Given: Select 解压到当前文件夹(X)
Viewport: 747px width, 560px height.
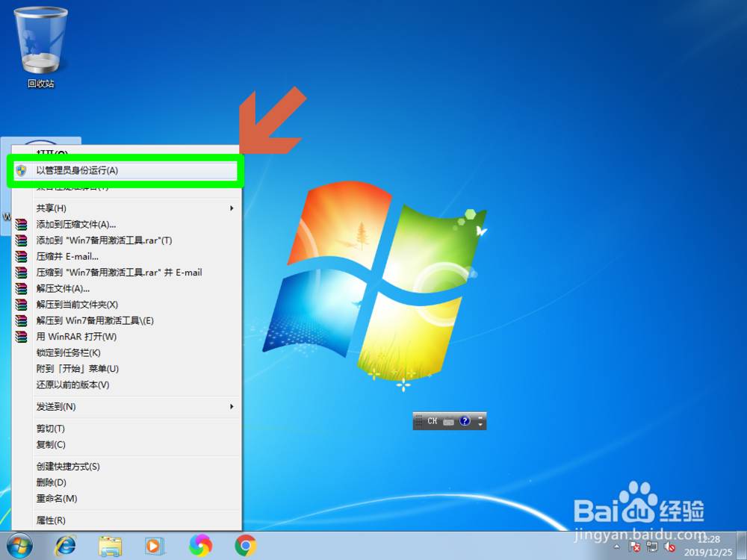Looking at the screenshot, I should pyautogui.click(x=127, y=305).
